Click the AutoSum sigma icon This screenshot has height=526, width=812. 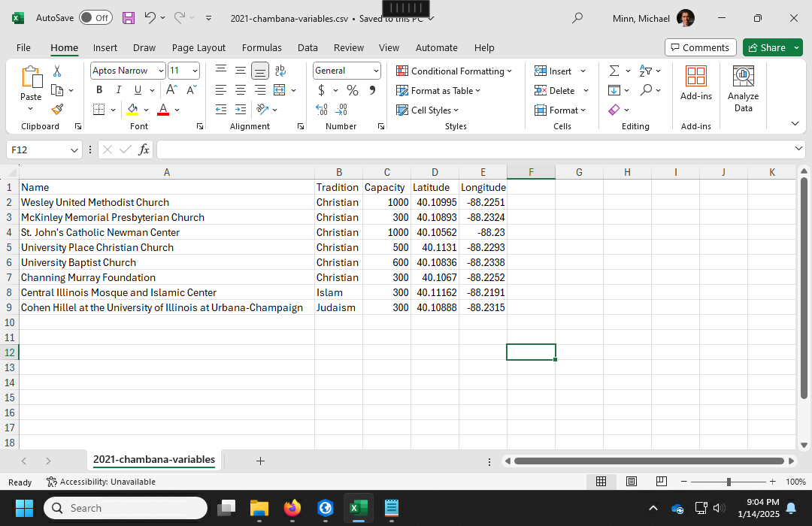(x=614, y=71)
